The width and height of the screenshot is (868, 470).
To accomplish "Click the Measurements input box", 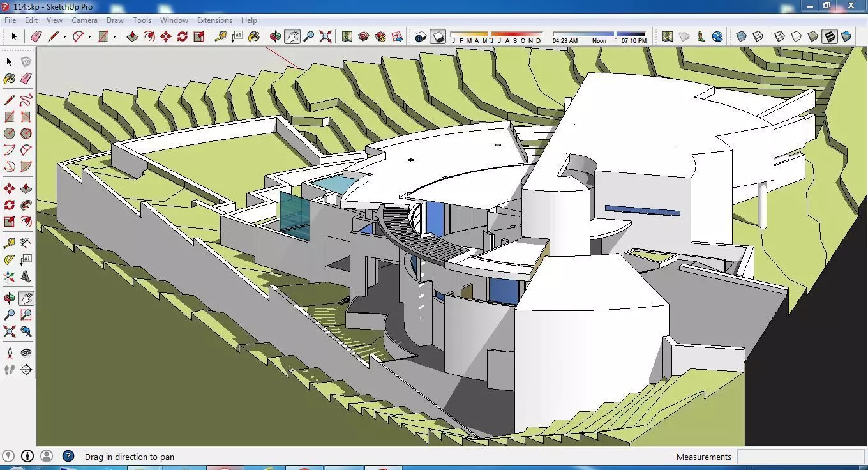I will click(x=801, y=457).
